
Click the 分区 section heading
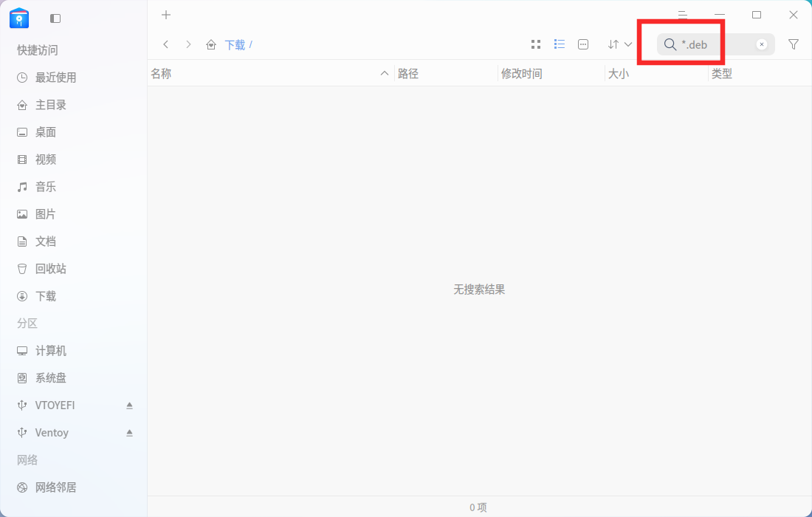point(27,323)
